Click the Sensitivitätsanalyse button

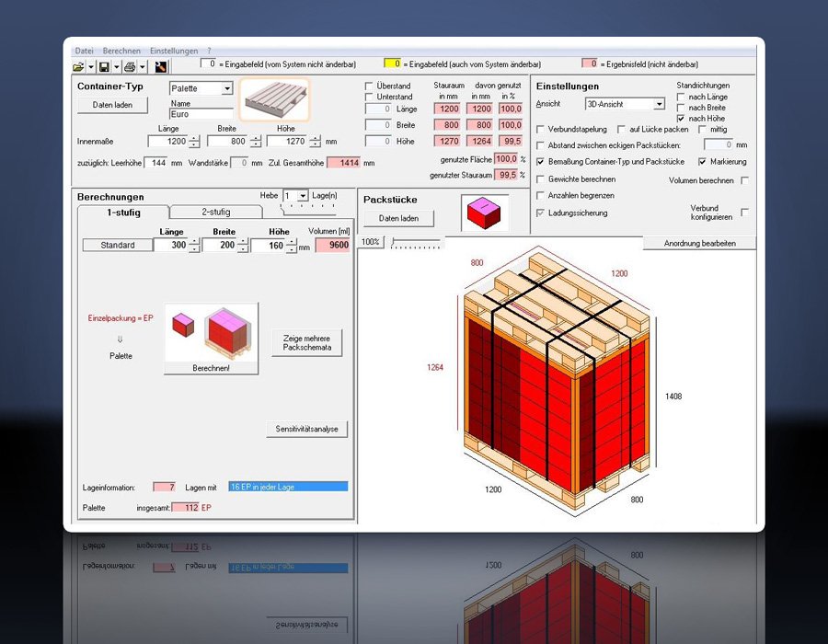[306, 429]
